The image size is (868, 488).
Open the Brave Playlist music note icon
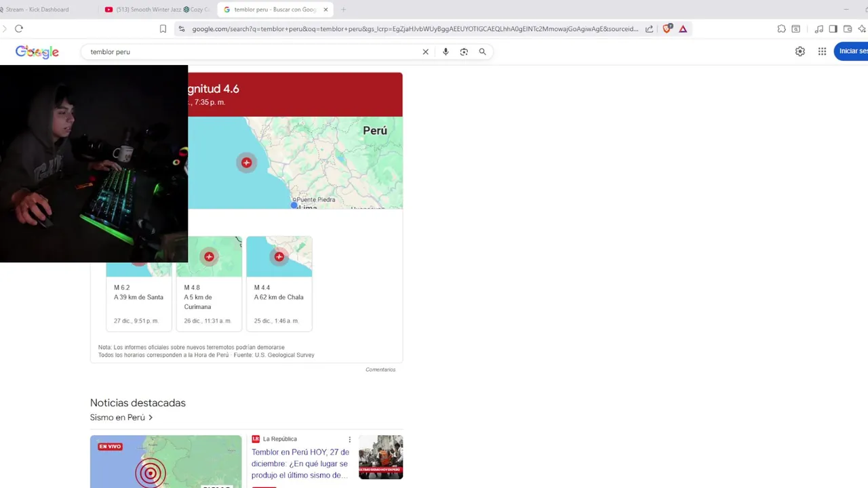click(x=819, y=28)
